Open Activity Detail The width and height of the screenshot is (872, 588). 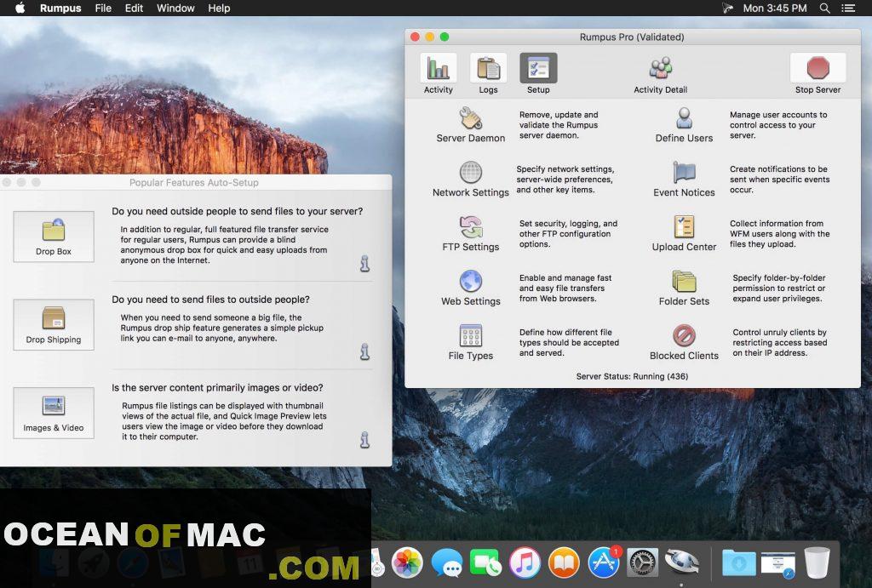(x=660, y=75)
